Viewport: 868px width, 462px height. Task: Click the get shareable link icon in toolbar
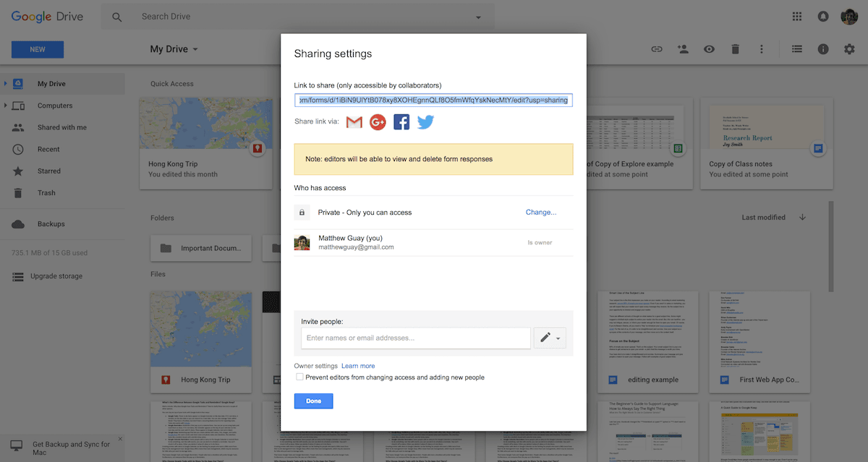click(x=657, y=49)
